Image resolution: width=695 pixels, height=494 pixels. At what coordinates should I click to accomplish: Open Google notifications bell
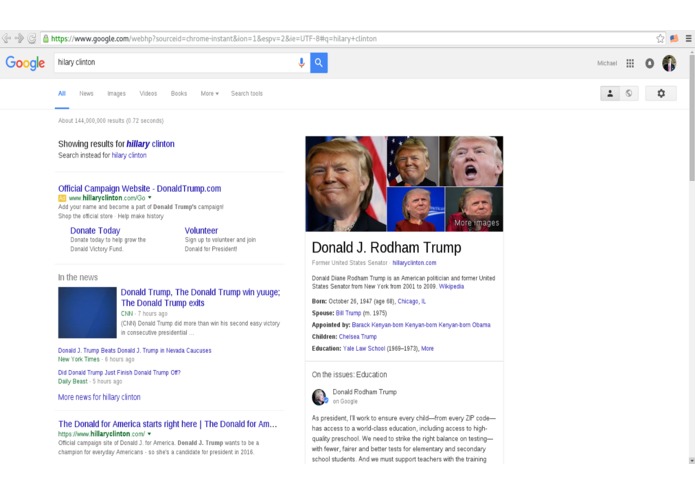tap(649, 63)
